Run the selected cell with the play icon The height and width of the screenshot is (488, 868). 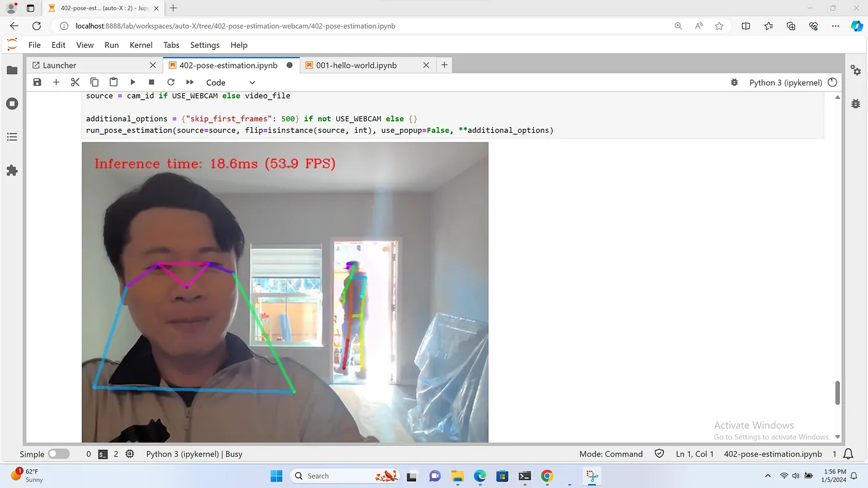pos(132,82)
